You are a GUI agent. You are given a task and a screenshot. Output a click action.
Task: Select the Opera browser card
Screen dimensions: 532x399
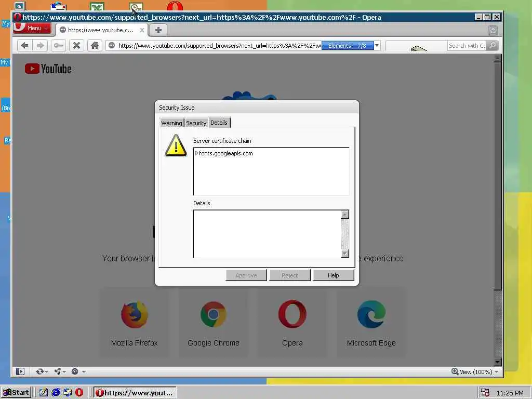292,322
